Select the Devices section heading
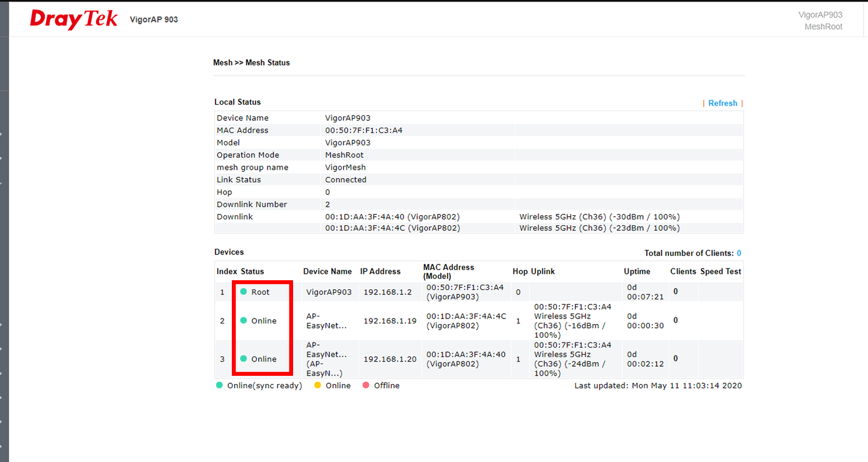This screenshot has width=868, height=462. click(x=229, y=252)
